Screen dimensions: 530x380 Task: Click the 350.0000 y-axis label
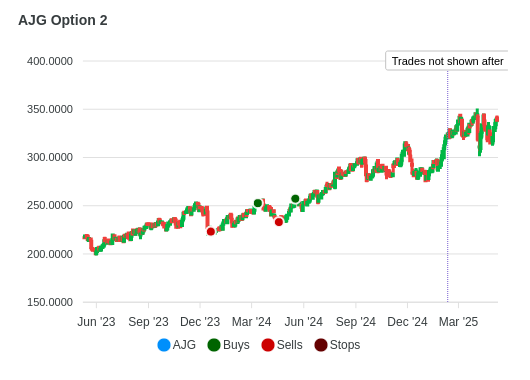(x=50, y=109)
